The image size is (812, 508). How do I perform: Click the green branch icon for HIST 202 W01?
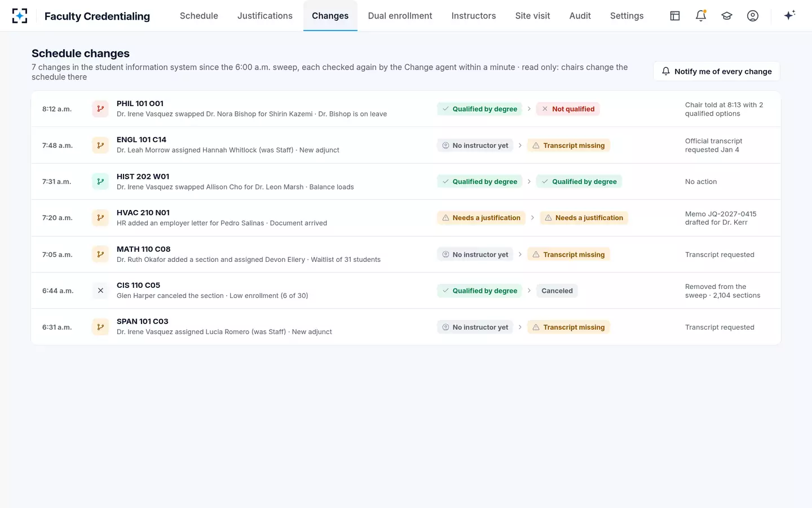100,182
